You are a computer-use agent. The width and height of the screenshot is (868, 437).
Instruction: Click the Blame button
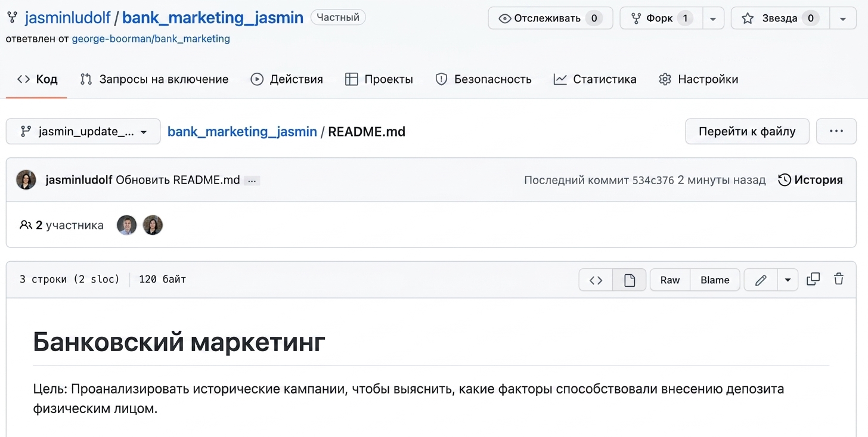click(715, 280)
